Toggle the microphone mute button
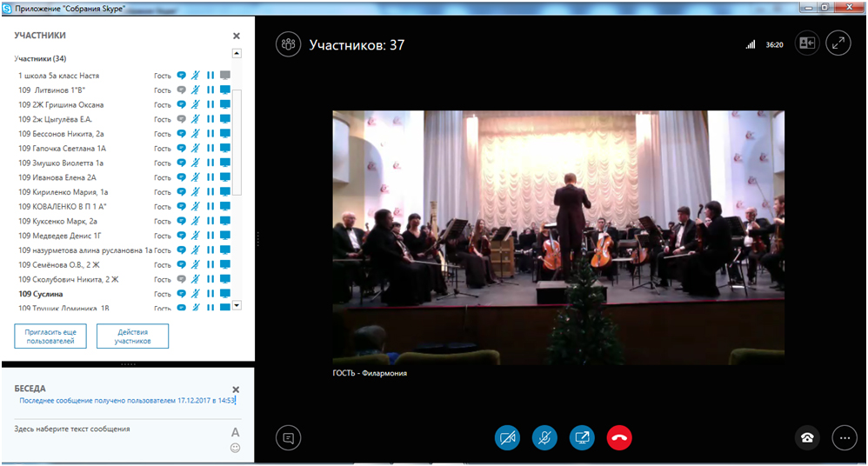Viewport: 868px width, 466px height. [544, 437]
